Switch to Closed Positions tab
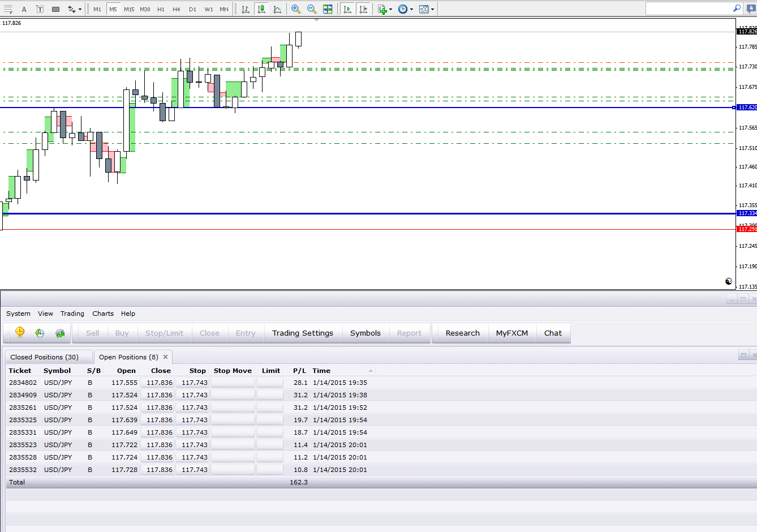This screenshot has width=757, height=532. pos(45,357)
